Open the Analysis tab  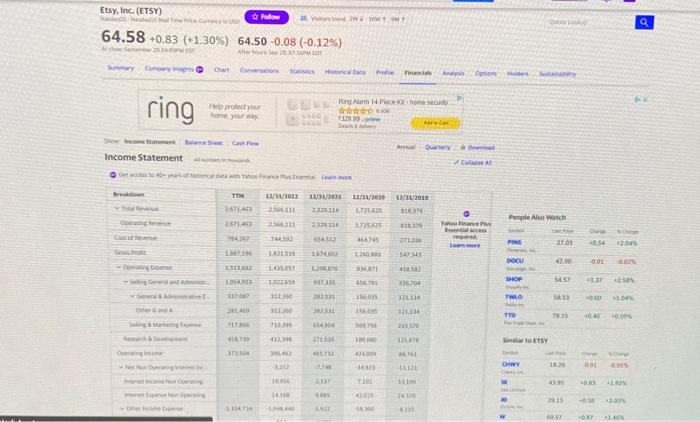pyautogui.click(x=453, y=73)
